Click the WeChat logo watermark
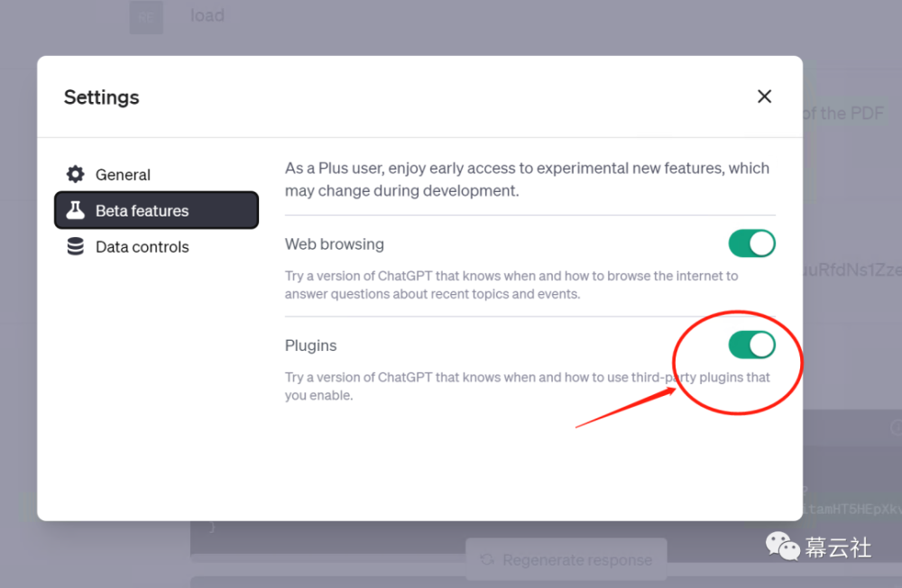 [x=783, y=546]
